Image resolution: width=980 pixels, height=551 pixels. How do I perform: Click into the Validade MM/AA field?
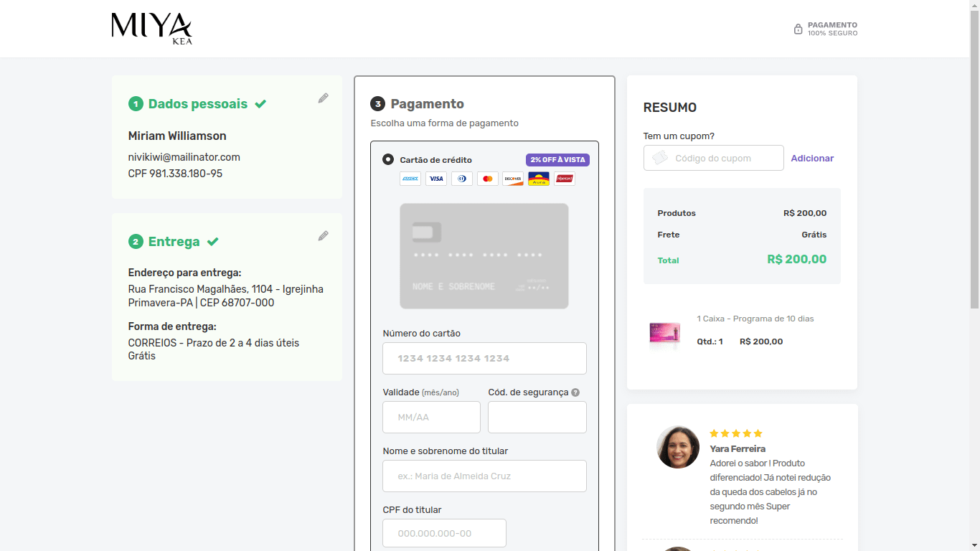[431, 417]
